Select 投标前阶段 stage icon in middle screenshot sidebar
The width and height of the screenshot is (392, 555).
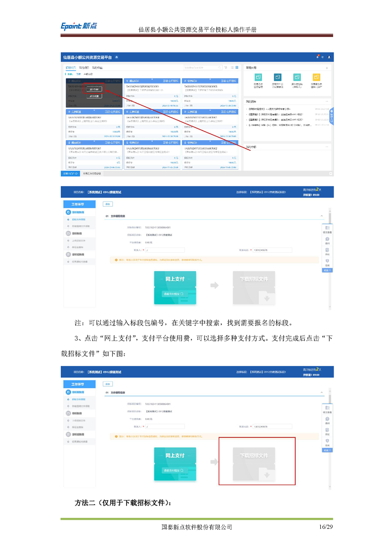(69, 212)
